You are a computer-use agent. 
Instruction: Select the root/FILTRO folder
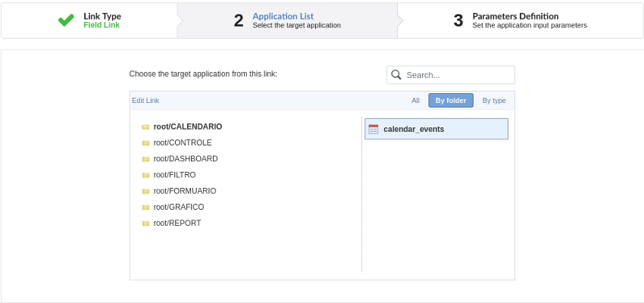(x=174, y=175)
